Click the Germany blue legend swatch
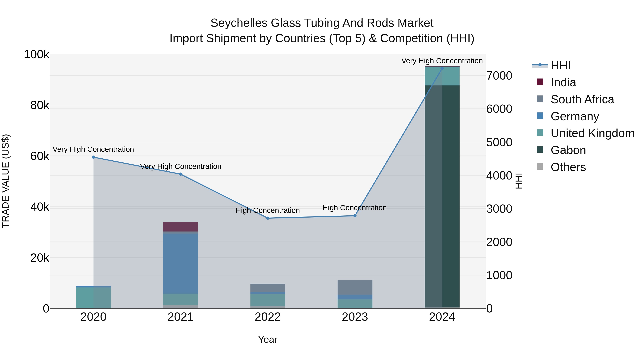This screenshot has height=362, width=644. tap(540, 116)
